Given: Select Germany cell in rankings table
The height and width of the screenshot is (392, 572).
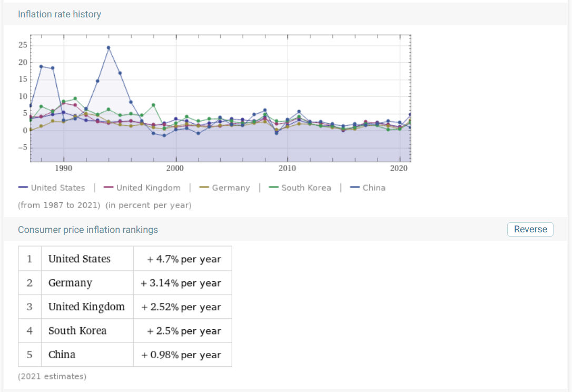Looking at the screenshot, I should coord(87,283).
